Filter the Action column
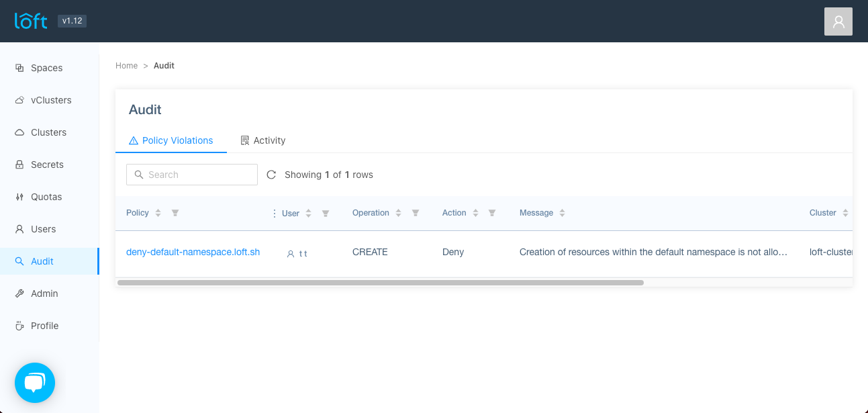 point(492,213)
